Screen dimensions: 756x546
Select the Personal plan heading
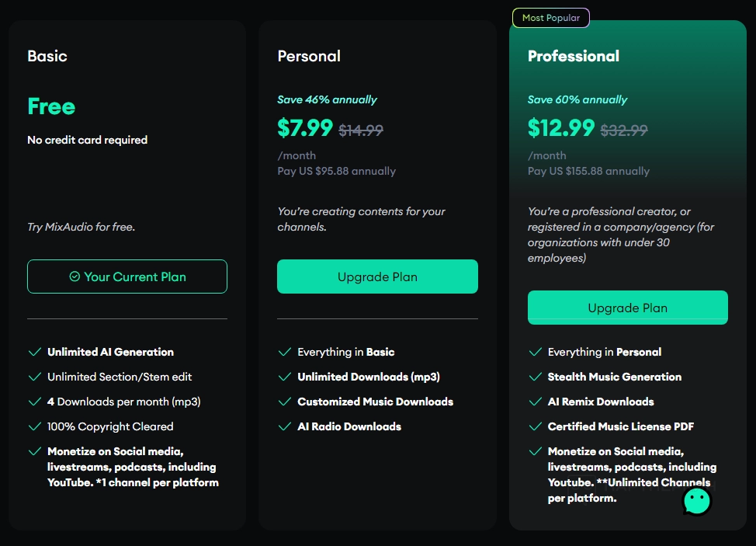[309, 56]
